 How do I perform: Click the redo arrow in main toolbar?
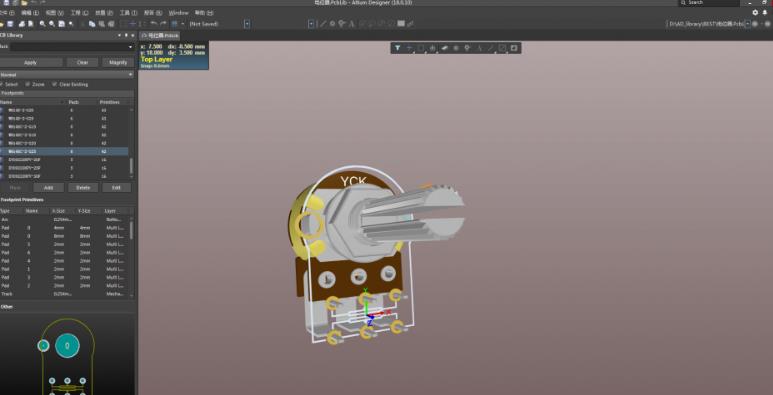[x=163, y=24]
